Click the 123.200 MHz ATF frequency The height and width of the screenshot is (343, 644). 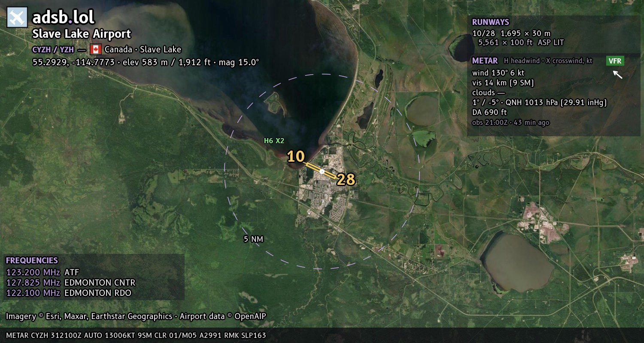click(x=43, y=272)
